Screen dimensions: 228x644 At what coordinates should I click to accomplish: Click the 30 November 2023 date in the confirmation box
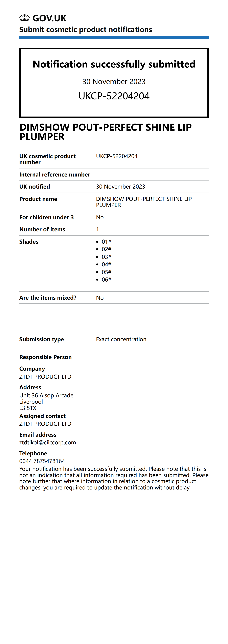(114, 82)
